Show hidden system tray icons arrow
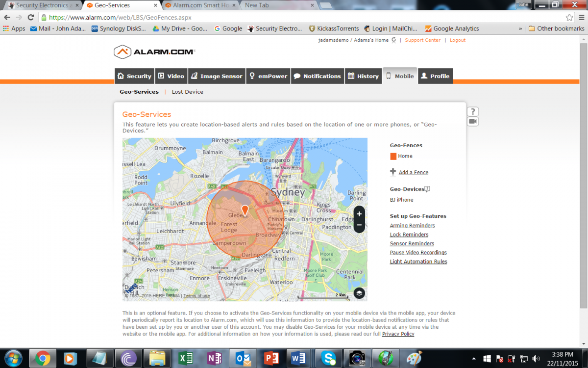This screenshot has width=588, height=368. pyautogui.click(x=474, y=358)
